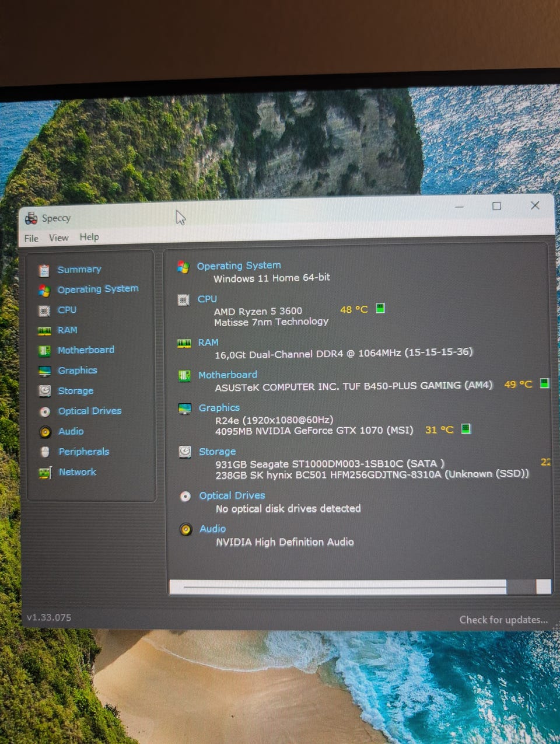
Task: Click the Graphics monitor icon in sidebar
Action: pos(45,371)
